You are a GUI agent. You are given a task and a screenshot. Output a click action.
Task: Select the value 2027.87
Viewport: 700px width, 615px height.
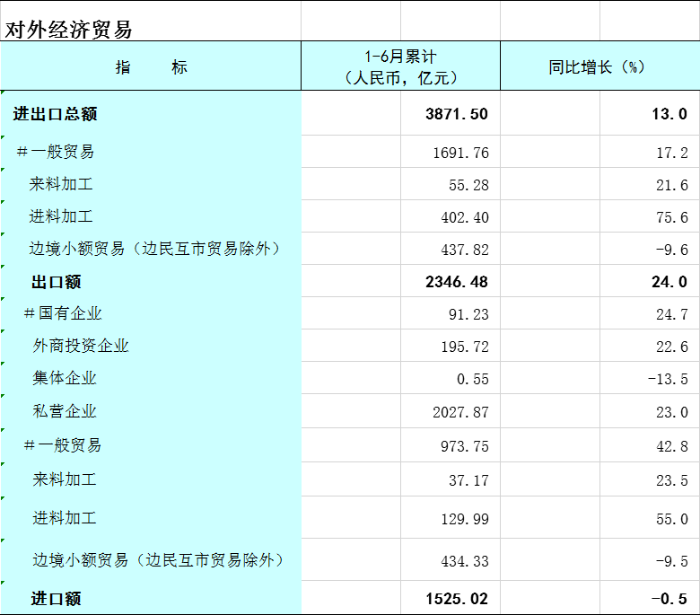pyautogui.click(x=460, y=412)
